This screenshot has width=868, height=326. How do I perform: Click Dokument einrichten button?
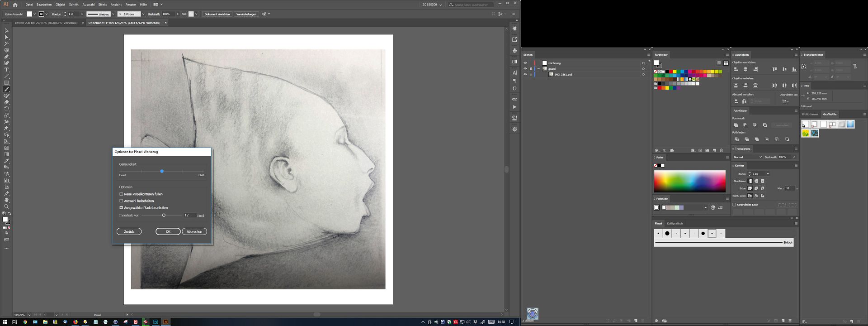coord(217,14)
